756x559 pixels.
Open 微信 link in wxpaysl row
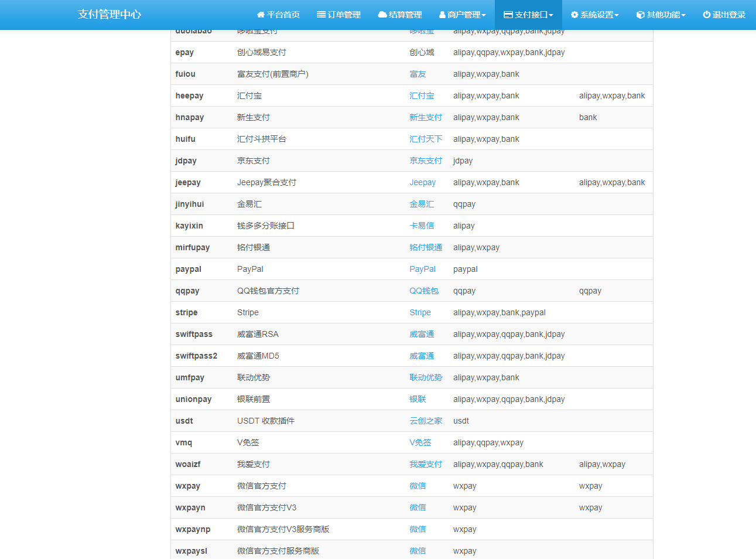418,551
